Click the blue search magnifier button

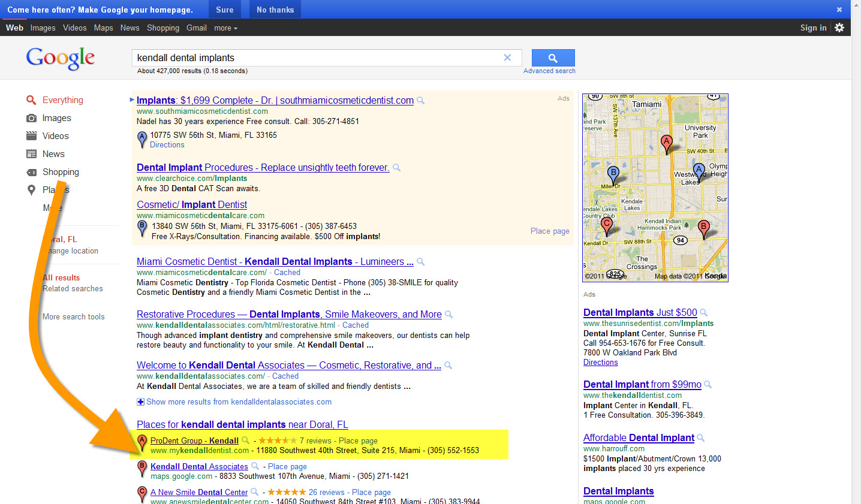(x=553, y=58)
